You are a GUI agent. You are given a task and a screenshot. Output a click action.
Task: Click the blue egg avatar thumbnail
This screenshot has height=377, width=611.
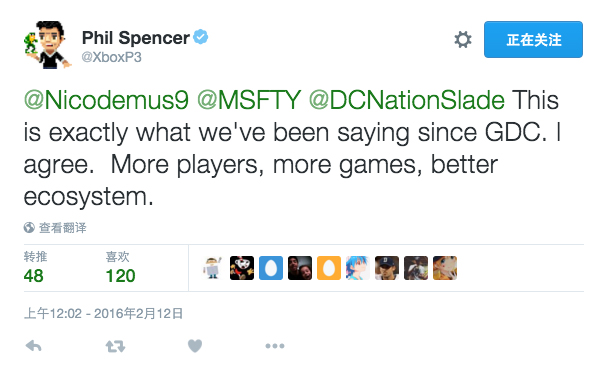(271, 268)
